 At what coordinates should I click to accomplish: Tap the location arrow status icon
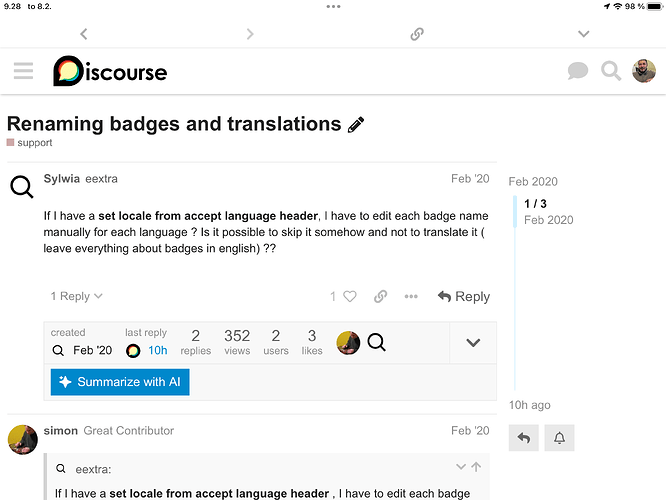(607, 6)
